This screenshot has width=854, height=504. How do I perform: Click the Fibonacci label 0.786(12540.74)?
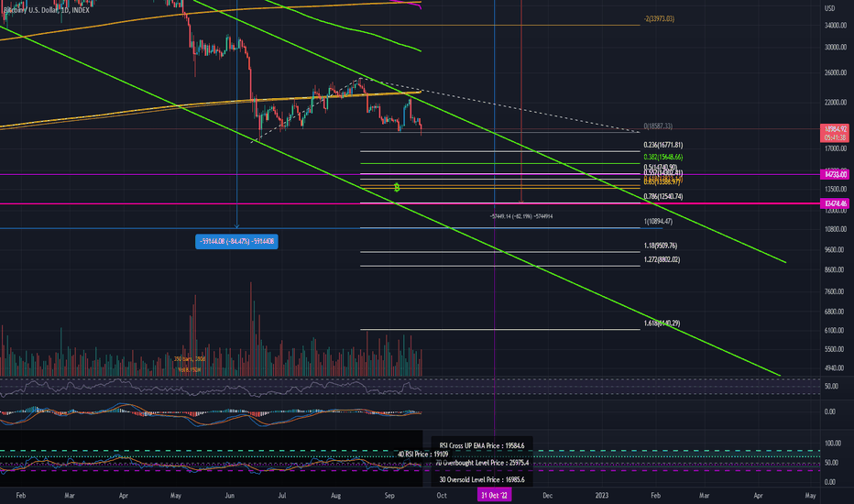(x=662, y=196)
